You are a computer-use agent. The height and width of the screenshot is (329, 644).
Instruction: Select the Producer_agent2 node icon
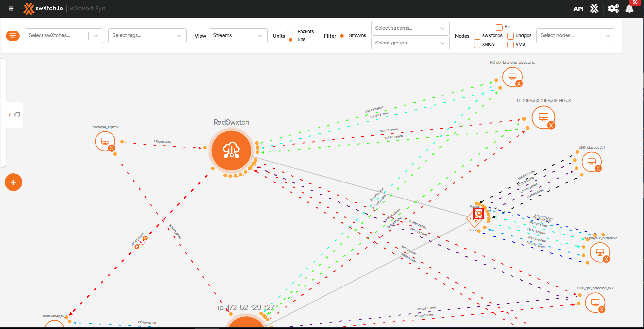coord(105,141)
